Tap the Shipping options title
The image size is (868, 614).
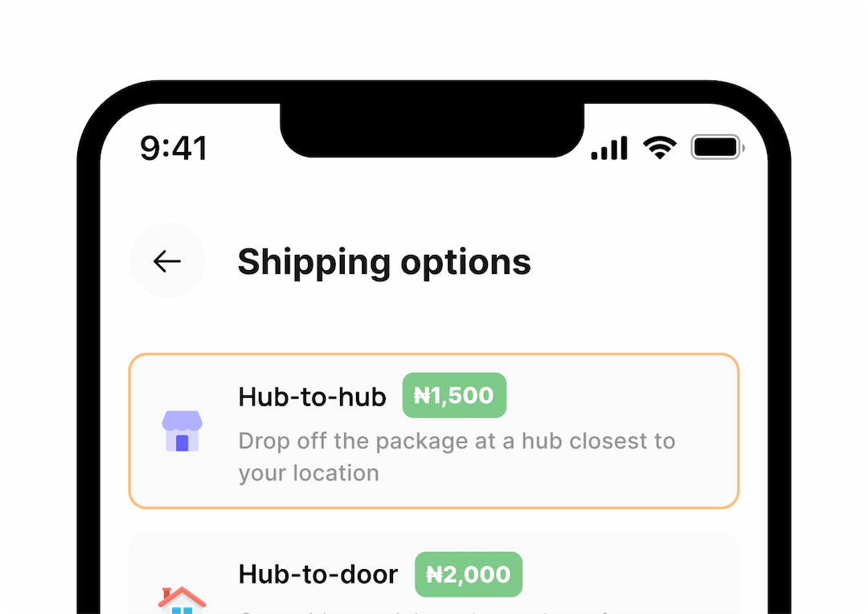click(383, 260)
